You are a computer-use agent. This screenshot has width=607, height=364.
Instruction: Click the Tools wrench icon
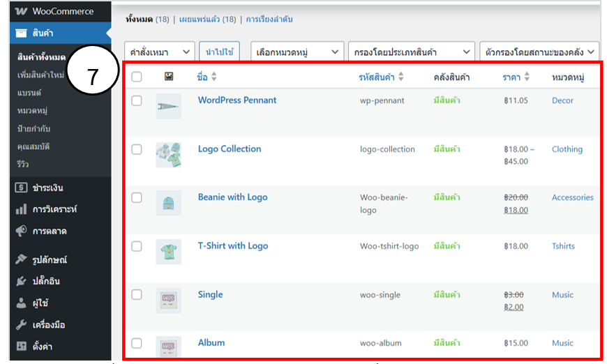point(21,325)
